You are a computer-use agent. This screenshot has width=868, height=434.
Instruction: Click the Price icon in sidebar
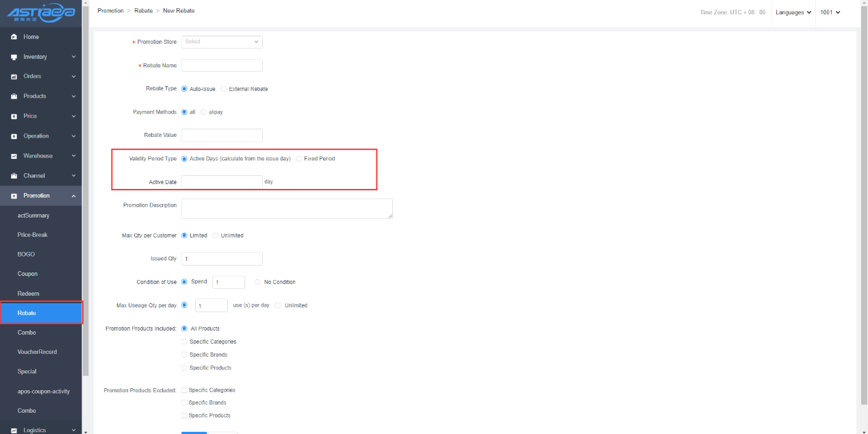(14, 116)
